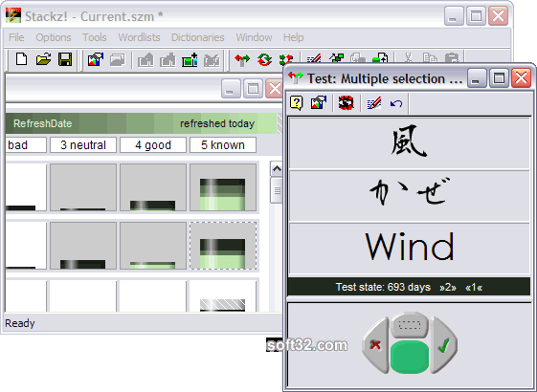537x392 pixels.
Task: Select second-row stack cell under '4 good'
Action: tap(153, 246)
